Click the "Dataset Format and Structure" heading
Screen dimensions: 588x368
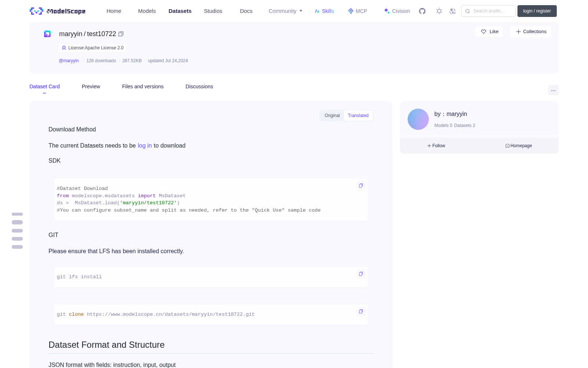point(107,345)
